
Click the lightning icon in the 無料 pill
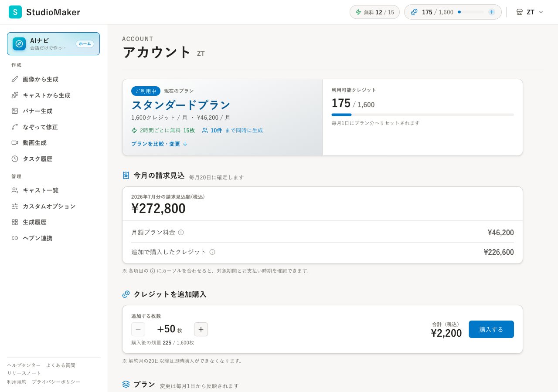coord(359,12)
